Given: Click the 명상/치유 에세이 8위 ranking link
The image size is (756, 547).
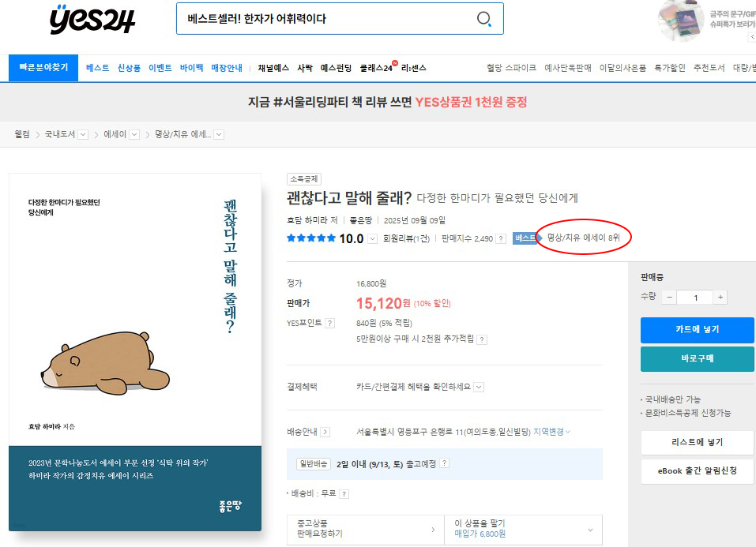Looking at the screenshot, I should pyautogui.click(x=584, y=238).
